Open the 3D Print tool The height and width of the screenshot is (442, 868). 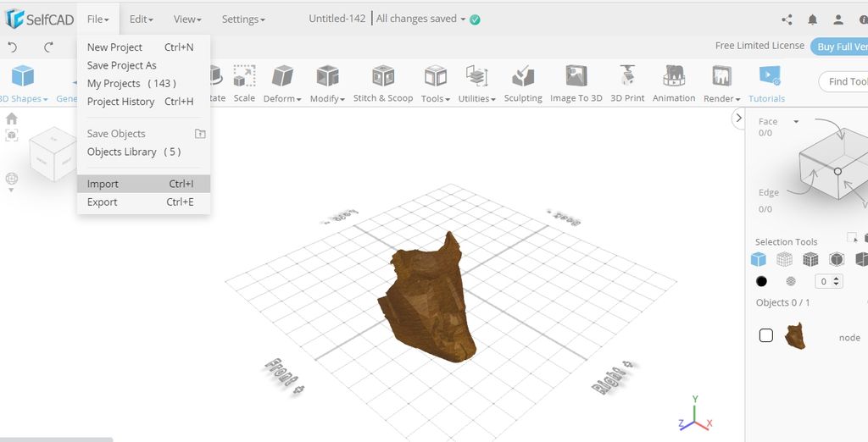(x=627, y=84)
